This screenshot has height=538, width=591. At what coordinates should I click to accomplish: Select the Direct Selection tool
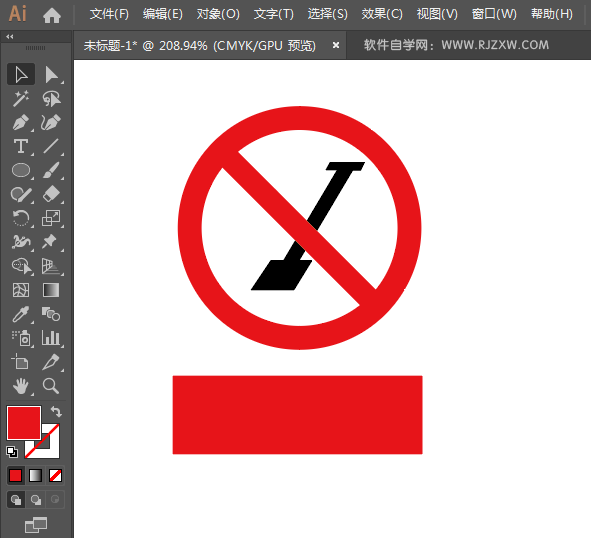tap(51, 75)
